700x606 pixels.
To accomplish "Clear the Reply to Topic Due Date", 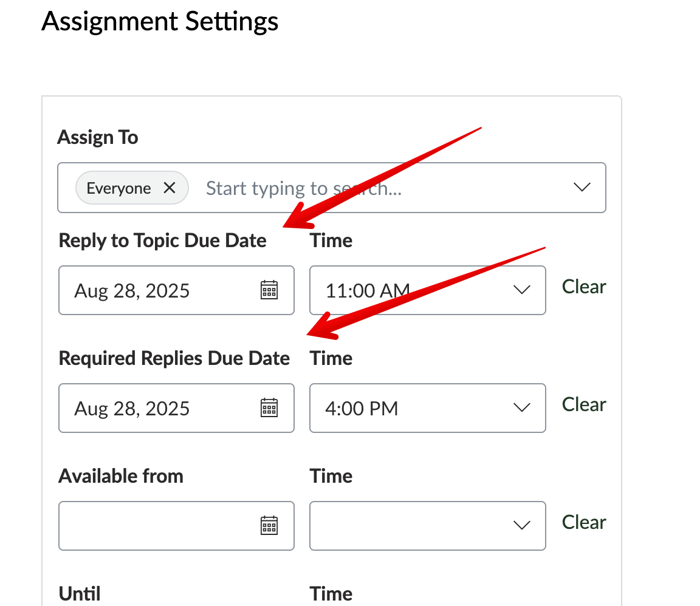I will tap(584, 287).
